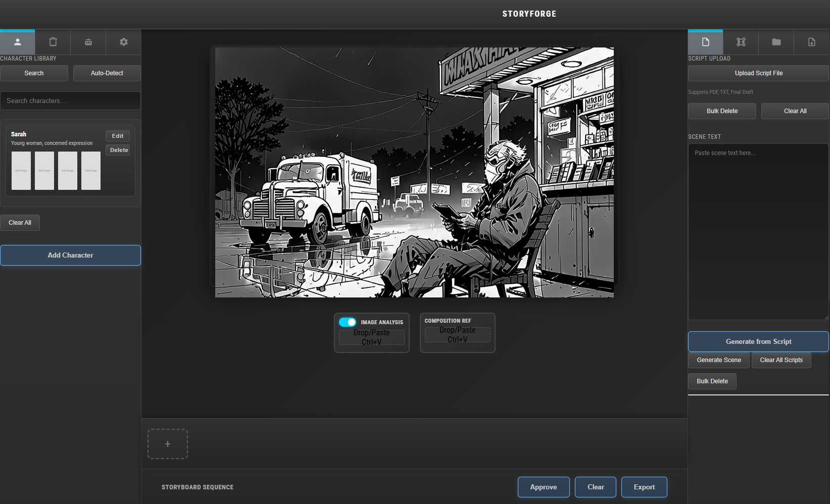Toggle the Image Analysis switch off

348,322
